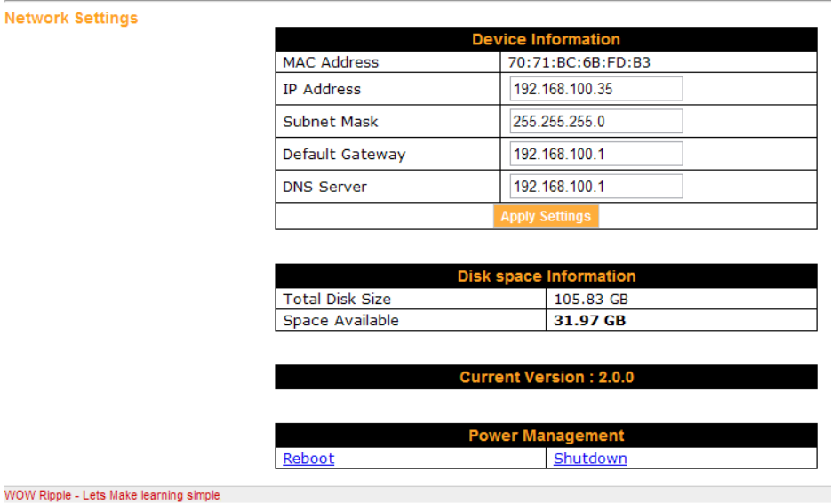
Task: Click the Disk space Information header
Action: click(546, 276)
